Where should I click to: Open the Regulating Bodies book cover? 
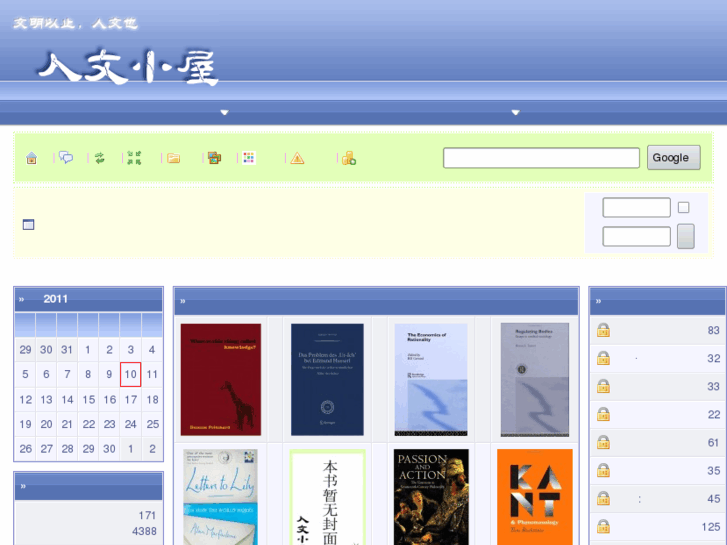(x=535, y=380)
